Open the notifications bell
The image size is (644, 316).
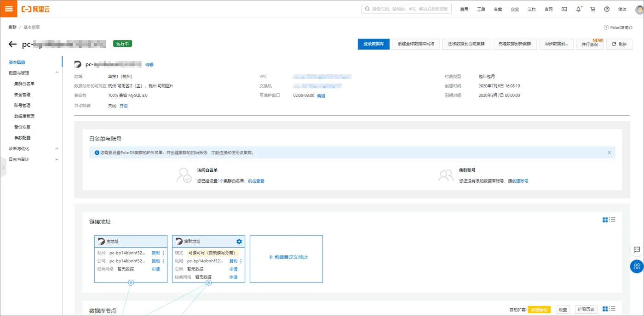click(x=579, y=9)
